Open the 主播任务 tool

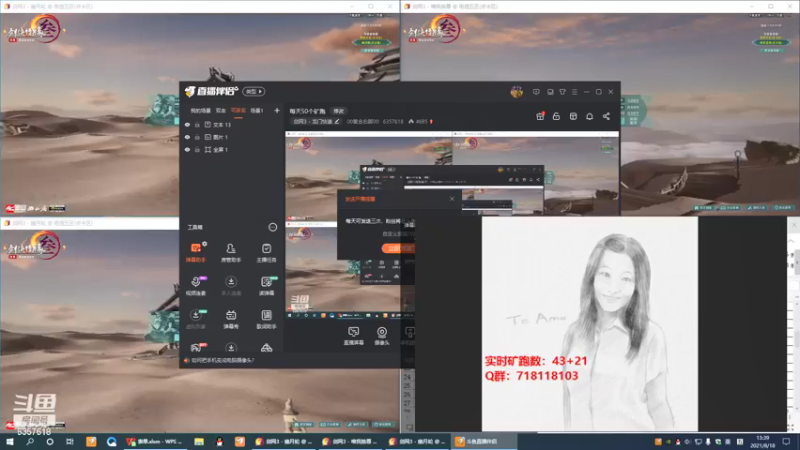coord(266,252)
